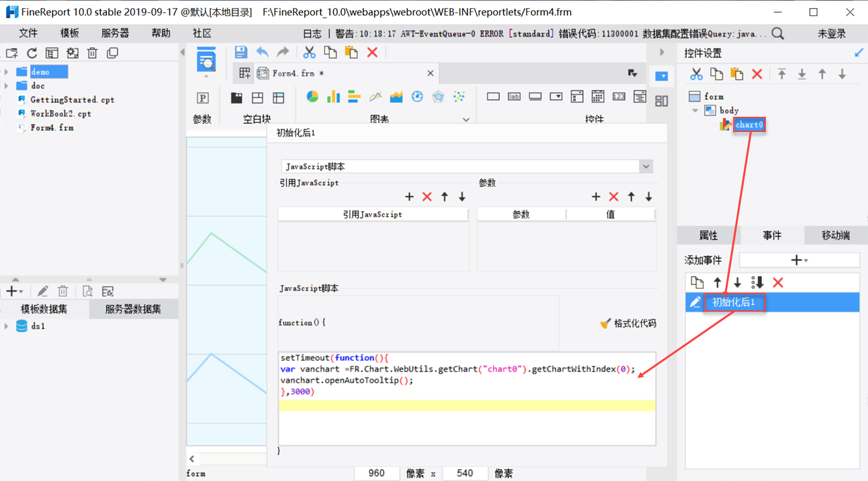The height and width of the screenshot is (481, 868).
Task: Open the 社区 menu
Action: (x=202, y=33)
